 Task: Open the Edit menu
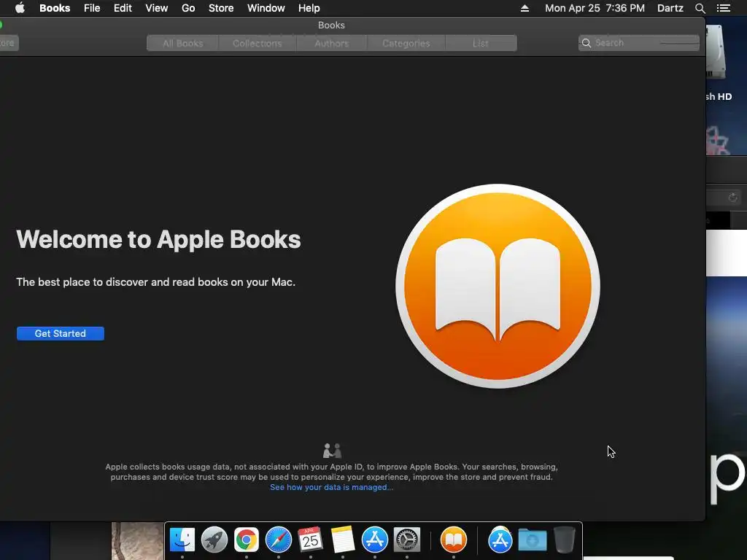click(123, 8)
